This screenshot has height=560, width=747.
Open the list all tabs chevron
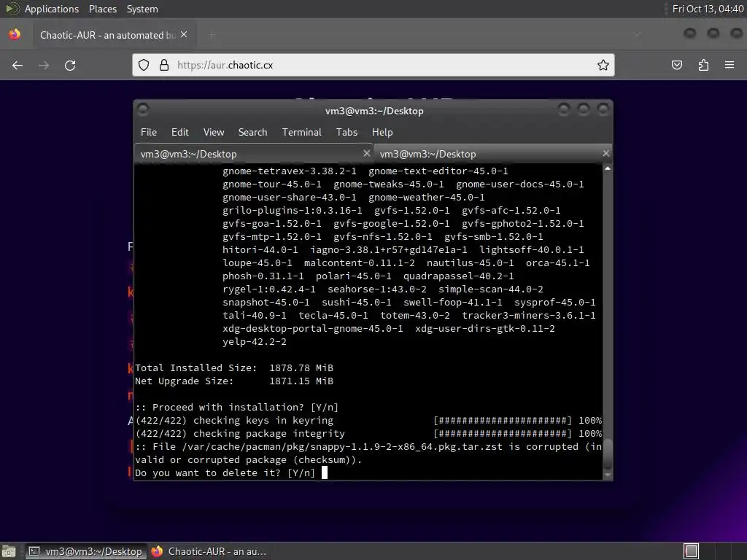pyautogui.click(x=638, y=35)
